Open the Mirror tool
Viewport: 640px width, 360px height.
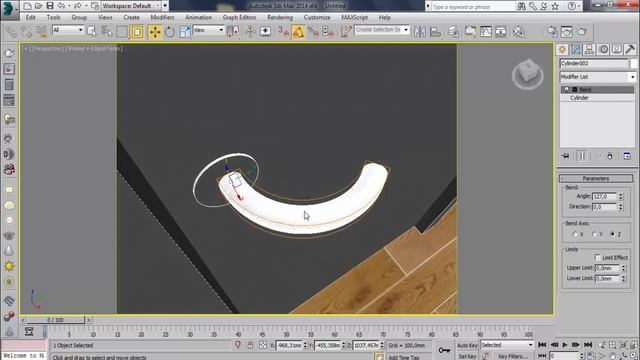(420, 32)
